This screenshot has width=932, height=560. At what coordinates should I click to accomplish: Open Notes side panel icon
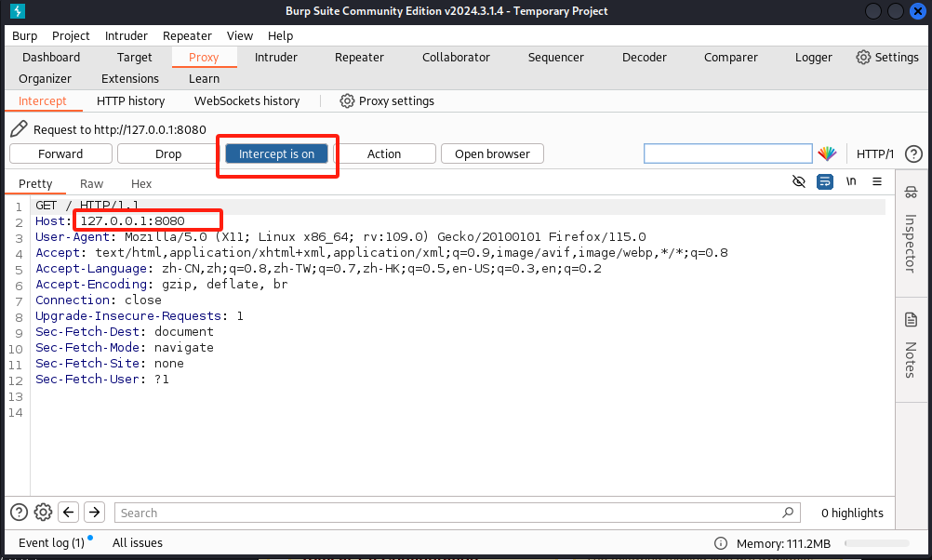[911, 320]
